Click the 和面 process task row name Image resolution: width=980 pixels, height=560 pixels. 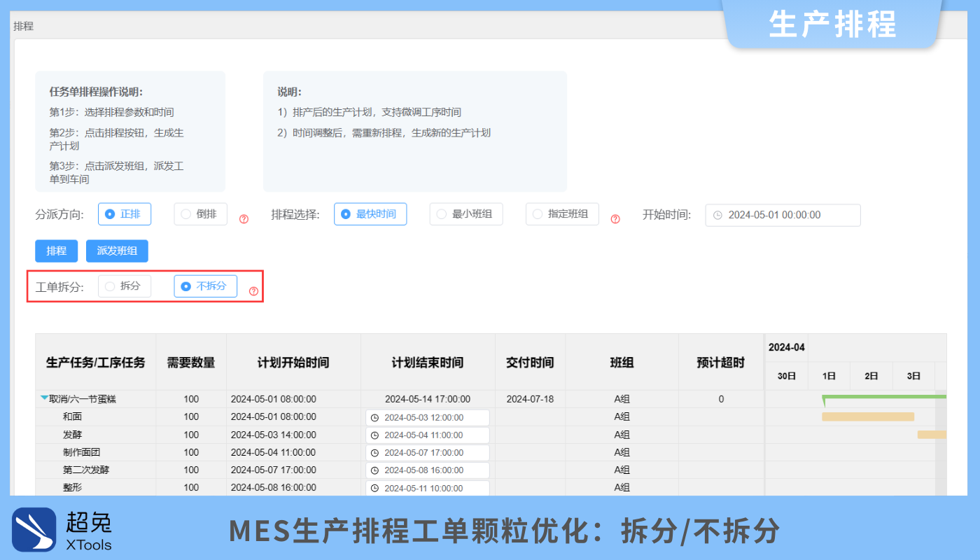click(x=72, y=416)
